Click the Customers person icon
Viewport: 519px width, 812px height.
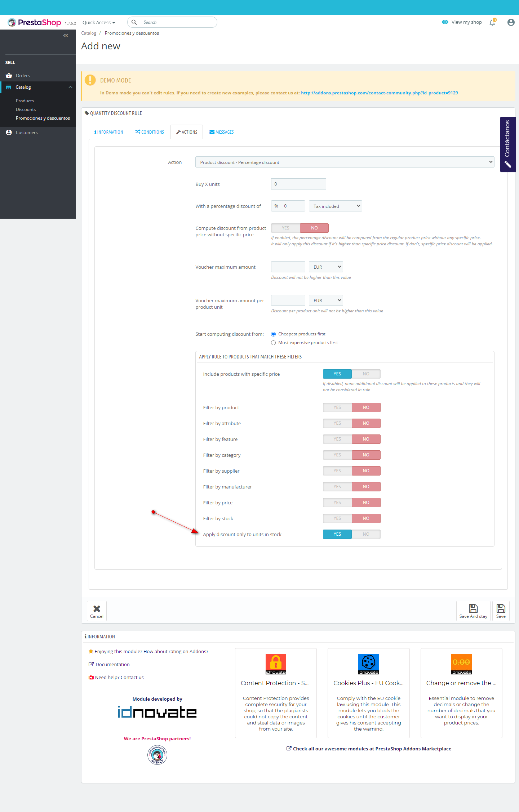9,133
